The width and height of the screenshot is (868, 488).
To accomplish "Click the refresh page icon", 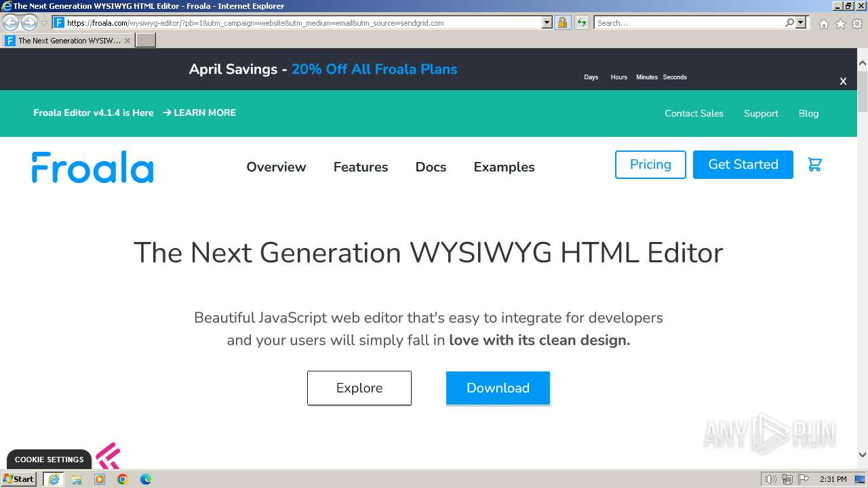I will tap(581, 23).
